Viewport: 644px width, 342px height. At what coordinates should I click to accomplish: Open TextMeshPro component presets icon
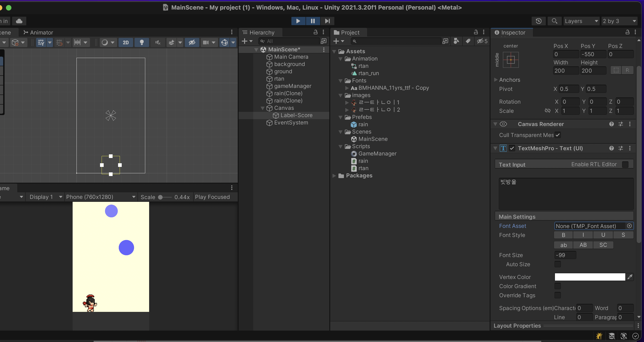coord(621,148)
